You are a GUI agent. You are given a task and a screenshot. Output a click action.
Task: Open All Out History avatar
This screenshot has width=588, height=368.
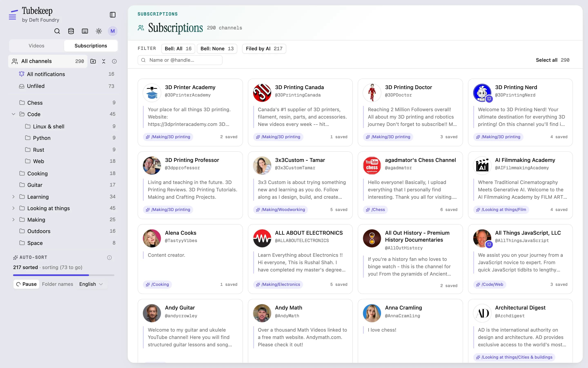tap(372, 238)
